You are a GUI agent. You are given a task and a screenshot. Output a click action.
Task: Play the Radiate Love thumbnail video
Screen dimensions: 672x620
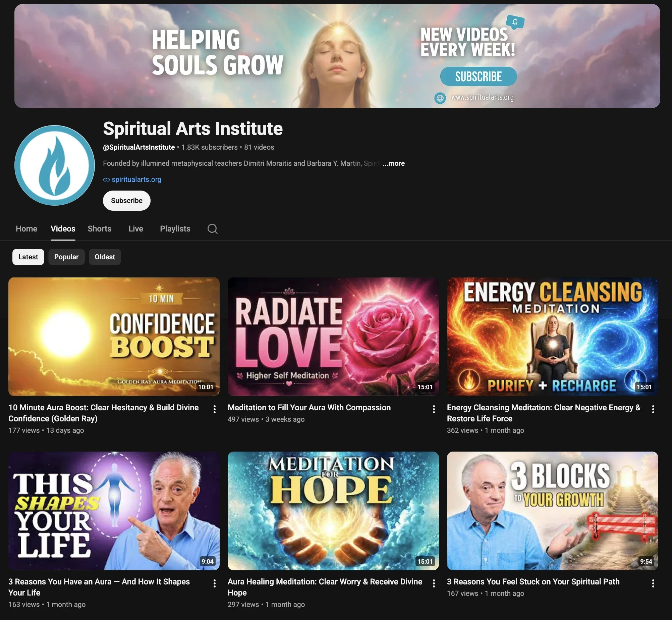(x=333, y=337)
